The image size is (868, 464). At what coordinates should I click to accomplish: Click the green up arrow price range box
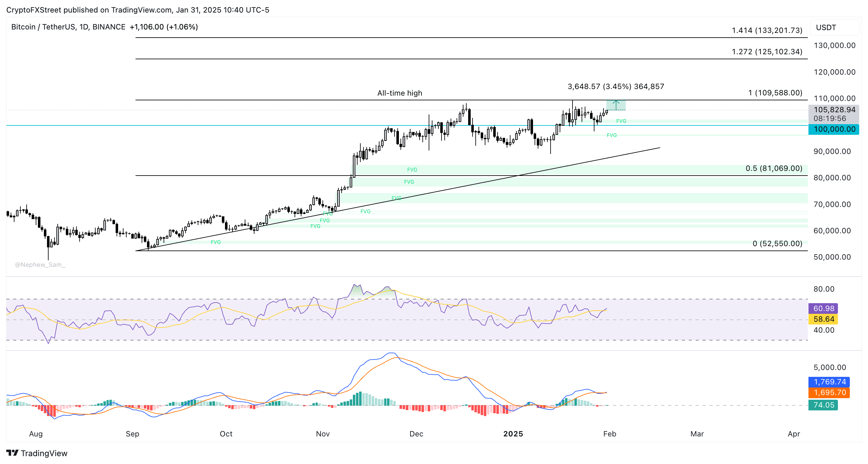pos(616,105)
